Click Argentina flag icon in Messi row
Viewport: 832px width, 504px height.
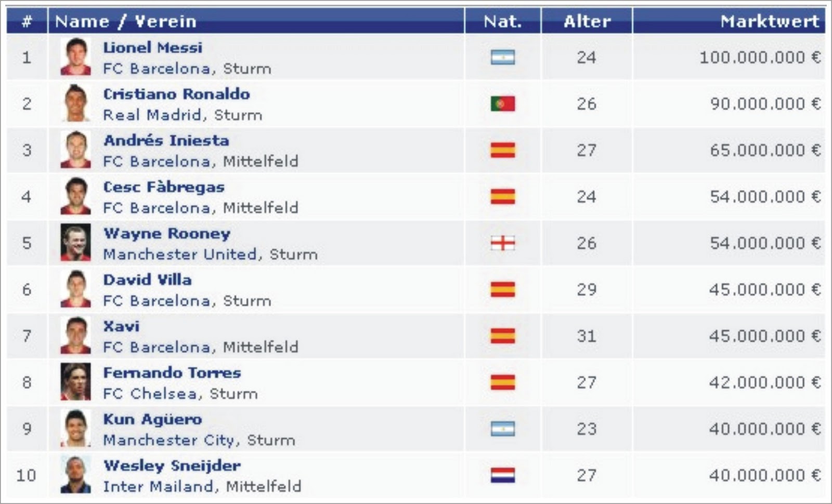pos(502,57)
